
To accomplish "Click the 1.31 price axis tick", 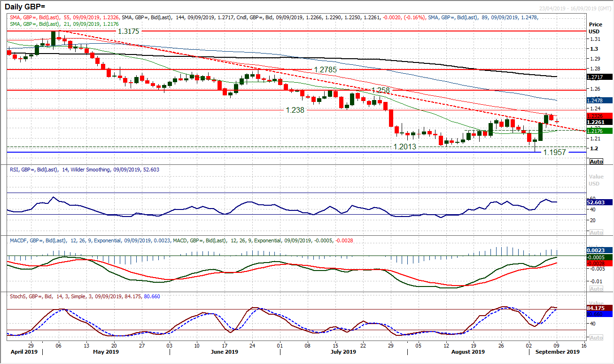I will click(x=595, y=39).
